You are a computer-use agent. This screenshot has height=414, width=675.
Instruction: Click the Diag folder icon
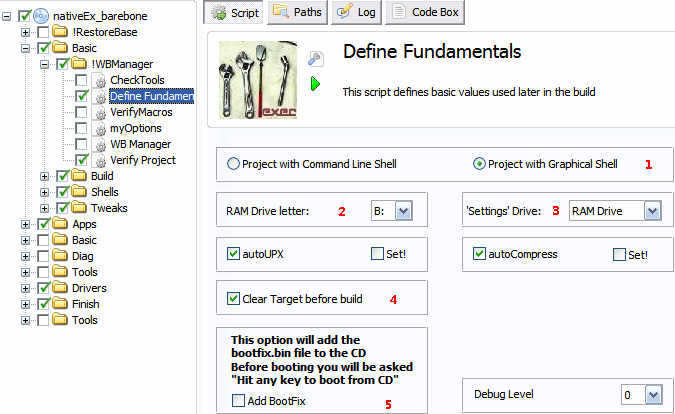(60, 256)
